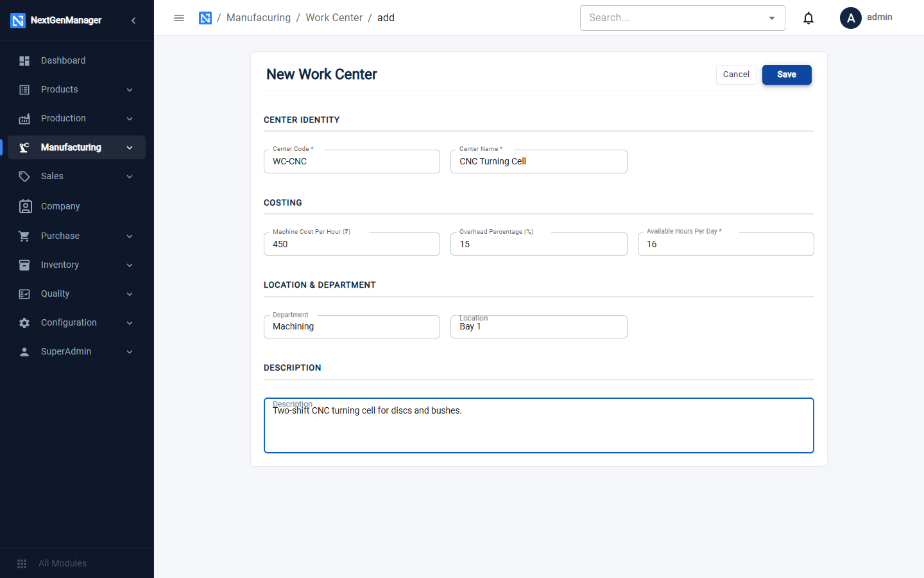Expand the Manufacturing submenu chevron
924x578 pixels.
[130, 148]
